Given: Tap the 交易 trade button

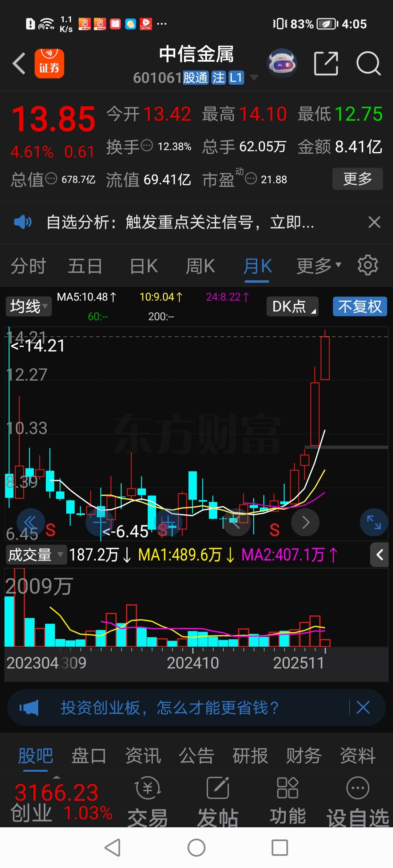Looking at the screenshot, I should pyautogui.click(x=148, y=802).
